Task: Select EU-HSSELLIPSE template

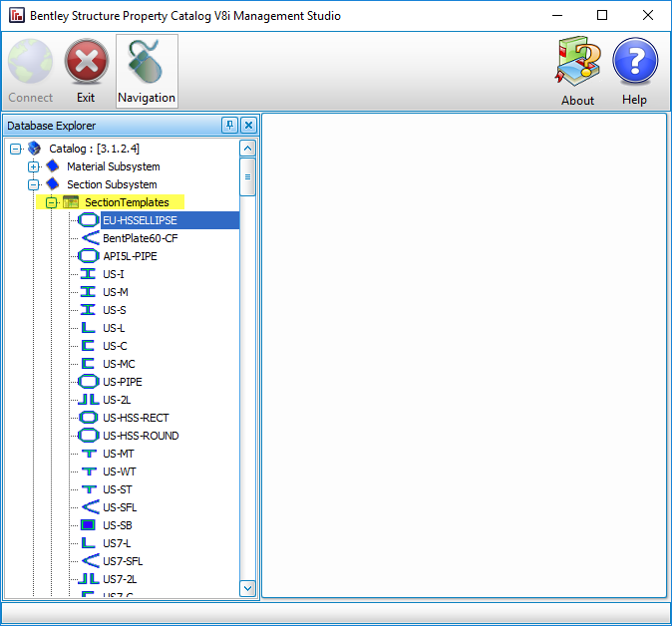Action: (140, 220)
